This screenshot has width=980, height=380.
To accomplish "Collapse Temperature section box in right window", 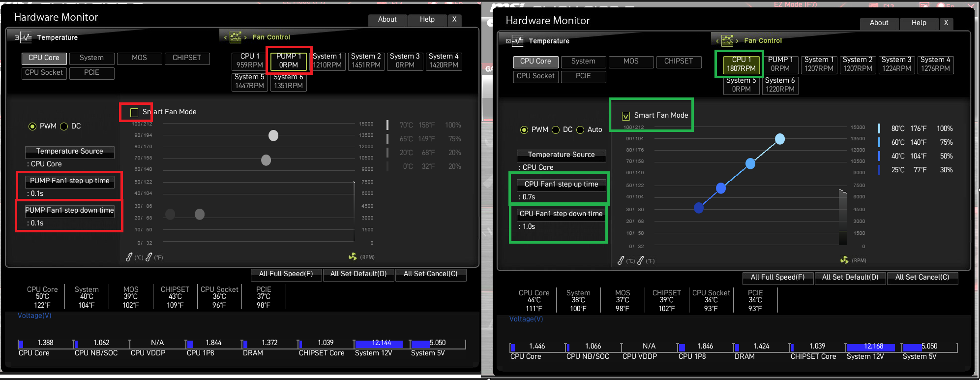I will (x=508, y=41).
